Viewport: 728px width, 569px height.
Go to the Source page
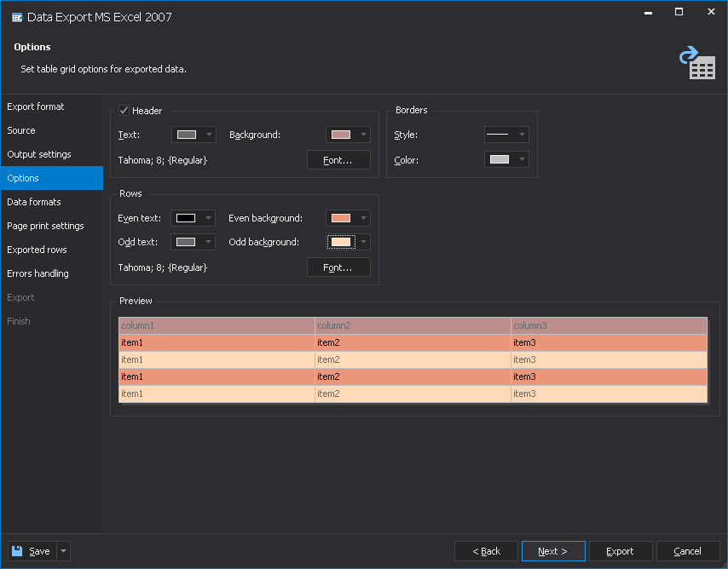pyautogui.click(x=51, y=130)
